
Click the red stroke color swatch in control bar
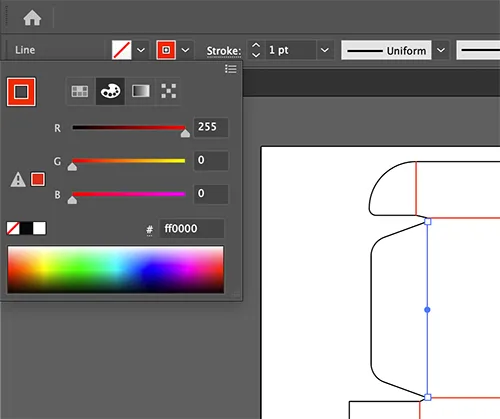[166, 50]
